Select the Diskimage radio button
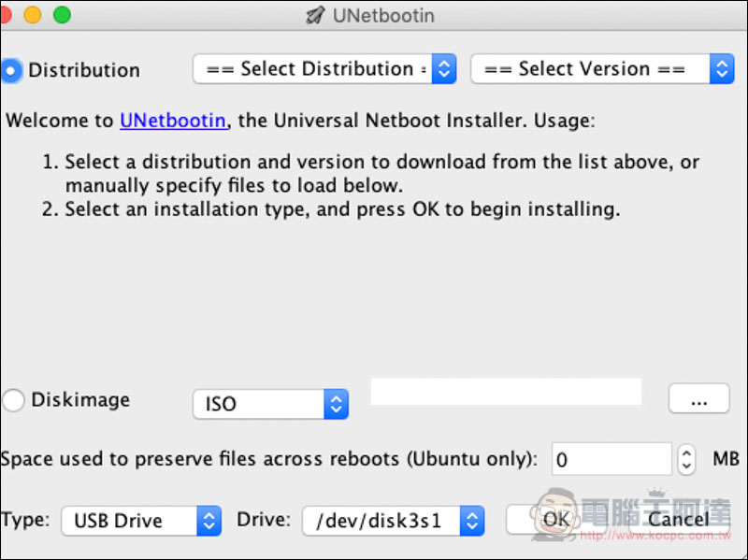 [13, 400]
